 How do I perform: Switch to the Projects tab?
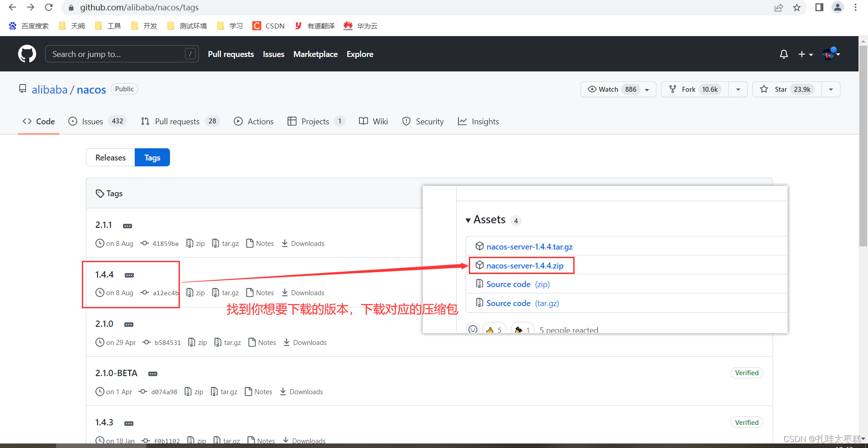(x=316, y=121)
